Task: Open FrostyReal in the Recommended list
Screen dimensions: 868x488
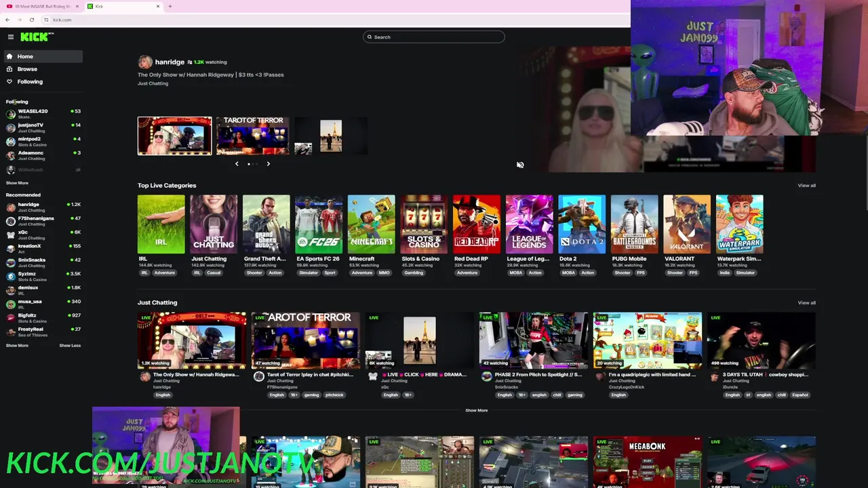Action: (43, 331)
